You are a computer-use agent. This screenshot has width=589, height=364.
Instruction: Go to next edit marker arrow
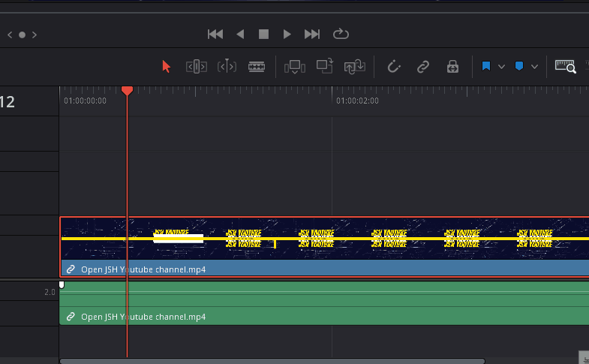click(35, 35)
